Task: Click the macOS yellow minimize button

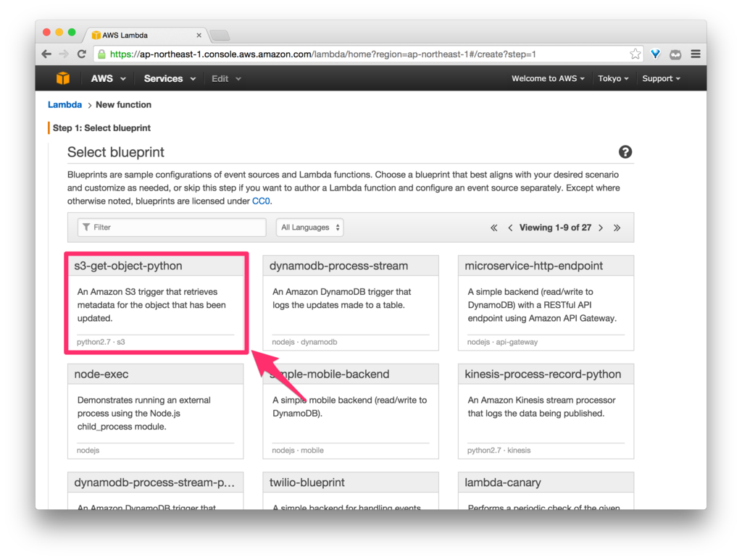Action: click(59, 32)
